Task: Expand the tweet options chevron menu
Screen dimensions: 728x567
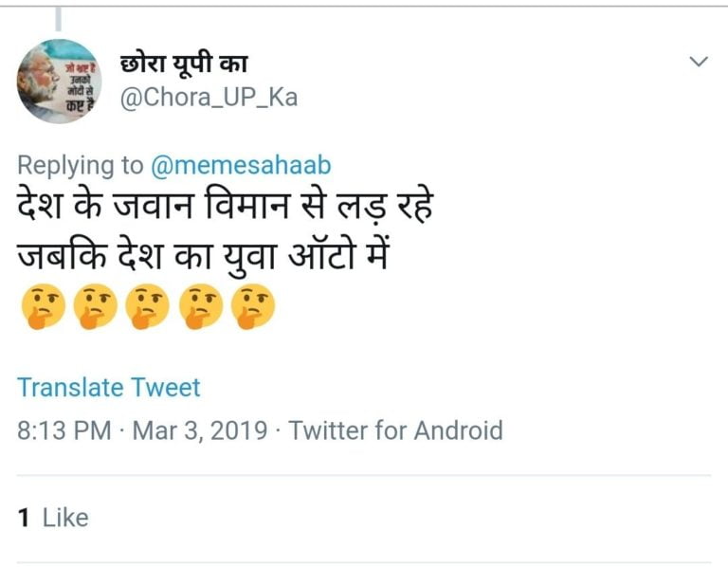Action: 698,63
